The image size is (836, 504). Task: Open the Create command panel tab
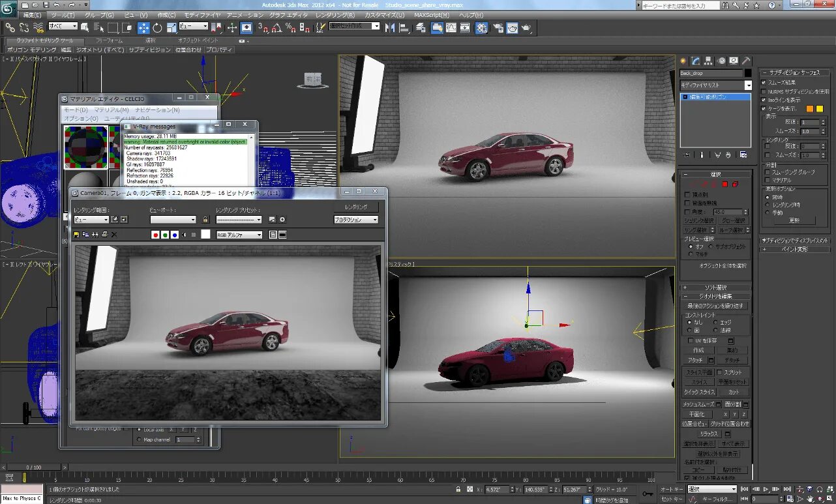click(x=683, y=61)
